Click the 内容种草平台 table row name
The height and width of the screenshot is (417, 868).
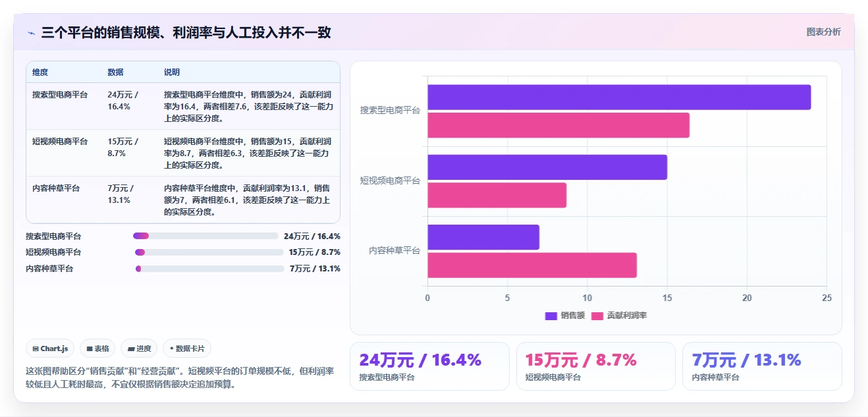56,188
